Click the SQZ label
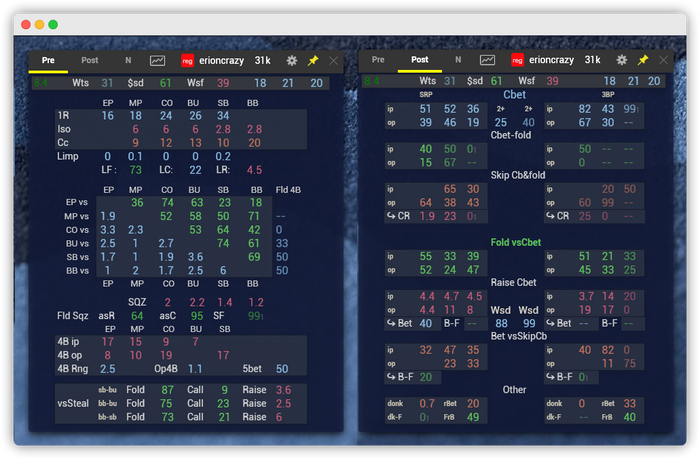 point(137,302)
